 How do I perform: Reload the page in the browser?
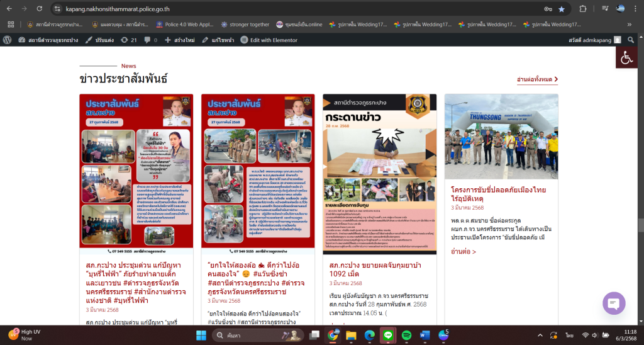(39, 9)
